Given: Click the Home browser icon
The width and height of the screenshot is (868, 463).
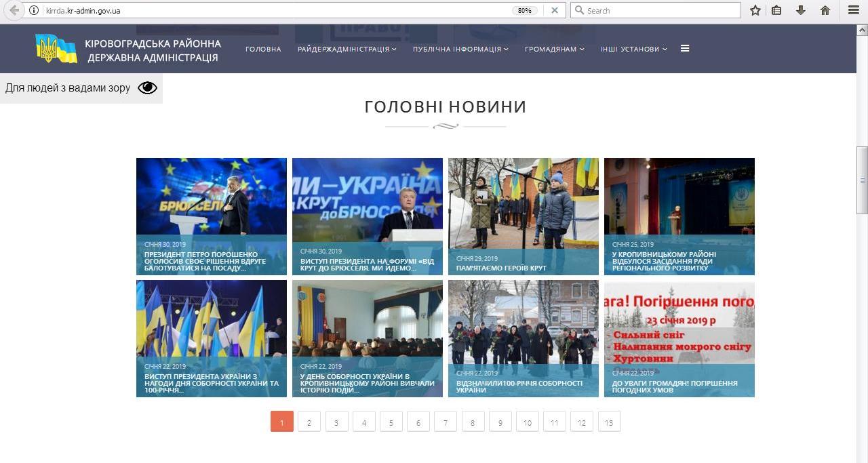Looking at the screenshot, I should click(x=825, y=10).
